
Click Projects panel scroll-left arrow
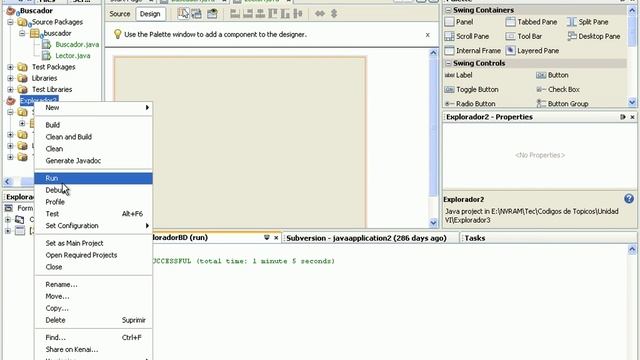[7, 181]
